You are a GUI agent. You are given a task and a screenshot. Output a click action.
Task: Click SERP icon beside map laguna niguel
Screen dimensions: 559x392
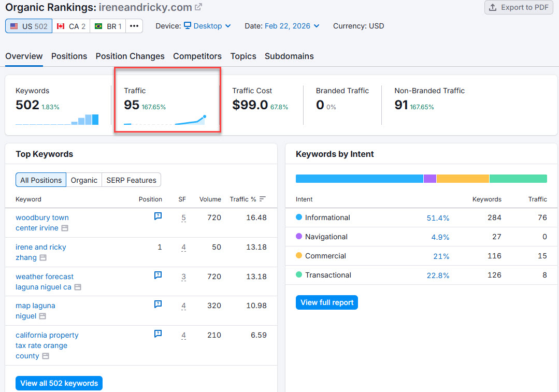tap(42, 316)
